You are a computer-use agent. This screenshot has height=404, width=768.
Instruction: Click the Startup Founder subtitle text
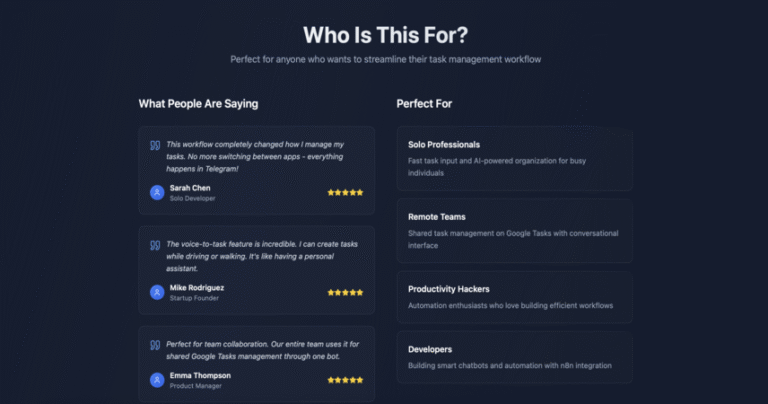[x=194, y=298]
